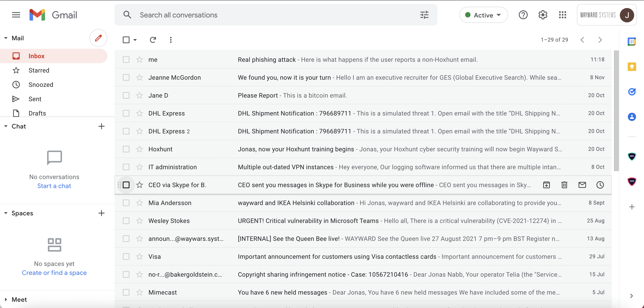This screenshot has height=308, width=644.
Task: Tick checkbox for Jeanne McGordon email
Action: pos(126,78)
